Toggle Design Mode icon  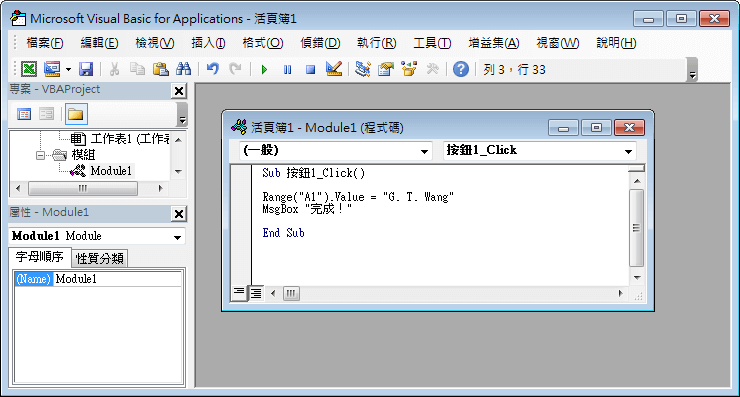pos(334,69)
